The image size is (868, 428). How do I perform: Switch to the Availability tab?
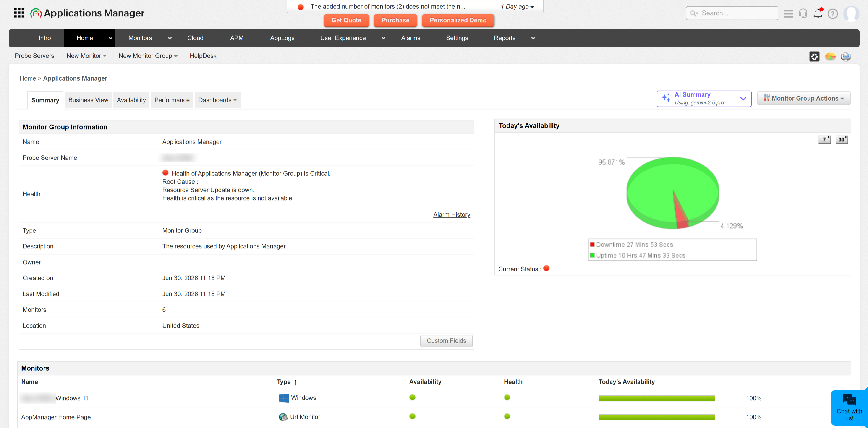point(131,100)
